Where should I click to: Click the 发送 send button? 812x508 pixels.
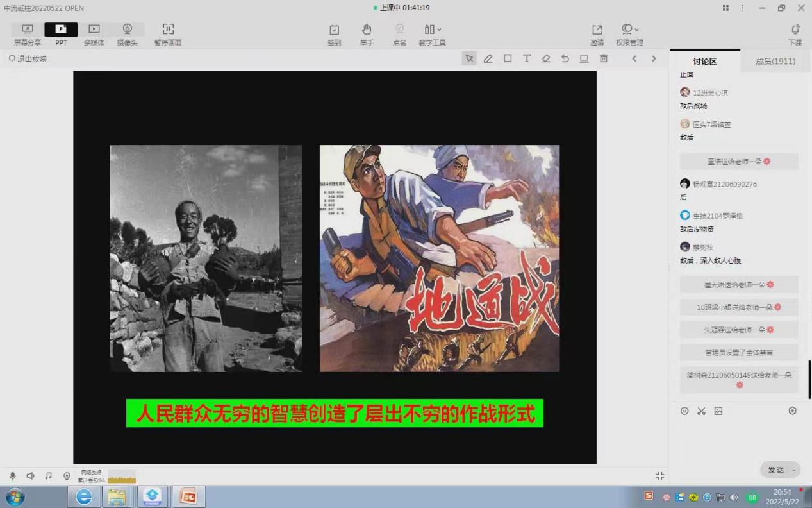coord(776,470)
